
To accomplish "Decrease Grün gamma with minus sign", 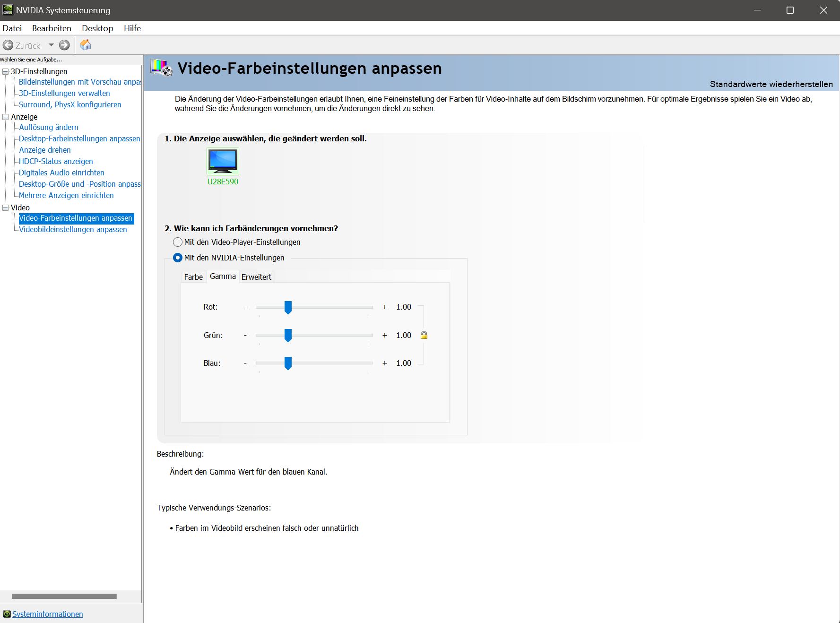I will [245, 336].
